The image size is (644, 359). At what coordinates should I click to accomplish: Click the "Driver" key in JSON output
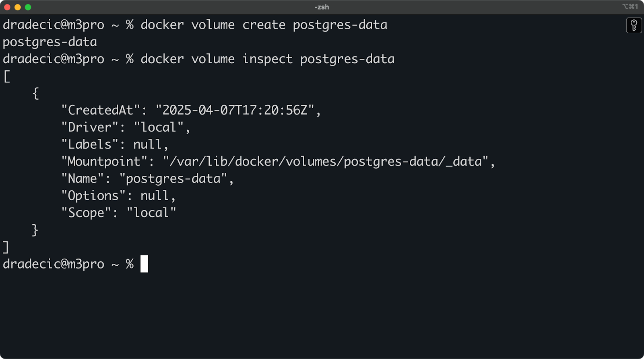(x=90, y=127)
